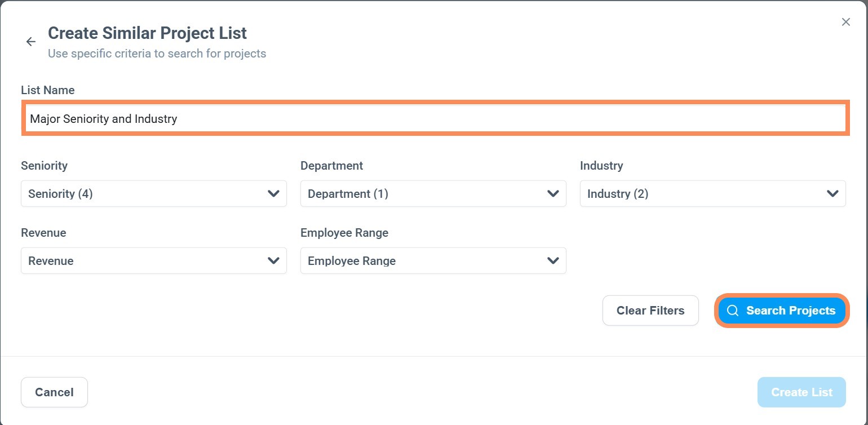Click the Cancel button
The height and width of the screenshot is (425, 868).
click(x=54, y=392)
